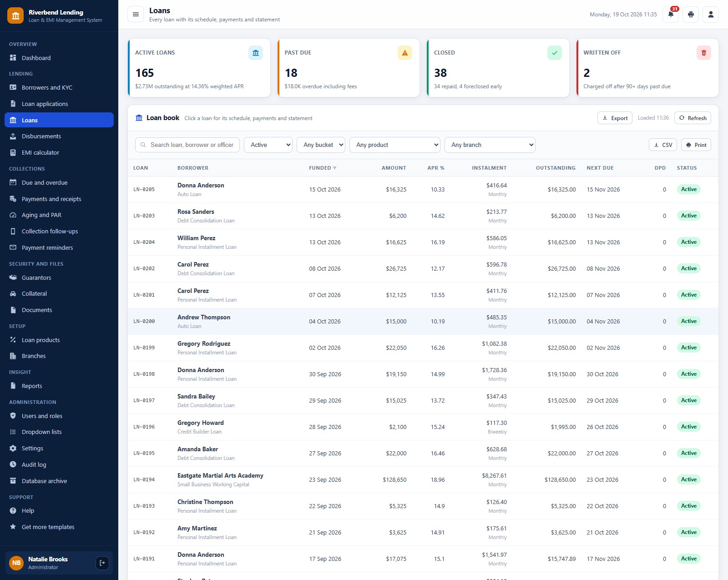Click the Loan products percent icon

pyautogui.click(x=13, y=340)
